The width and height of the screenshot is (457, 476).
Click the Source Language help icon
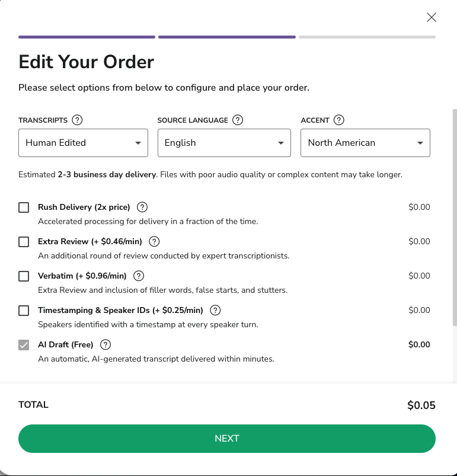(238, 120)
